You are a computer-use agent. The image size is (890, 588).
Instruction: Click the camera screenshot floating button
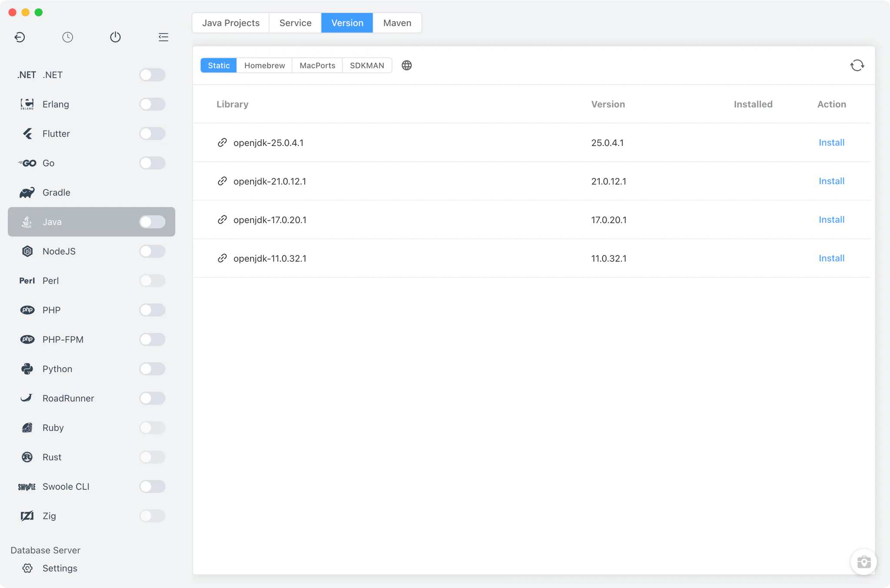pos(864,562)
